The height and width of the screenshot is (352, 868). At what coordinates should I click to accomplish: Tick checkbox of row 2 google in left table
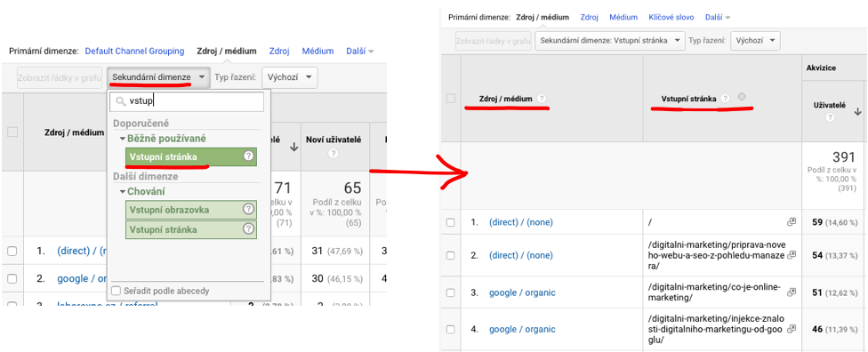pyautogui.click(x=12, y=278)
